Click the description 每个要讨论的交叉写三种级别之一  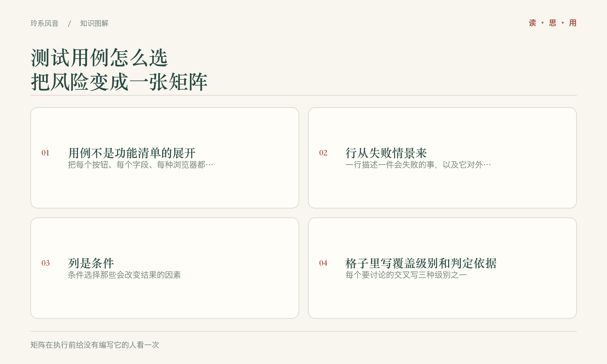[x=406, y=275]
